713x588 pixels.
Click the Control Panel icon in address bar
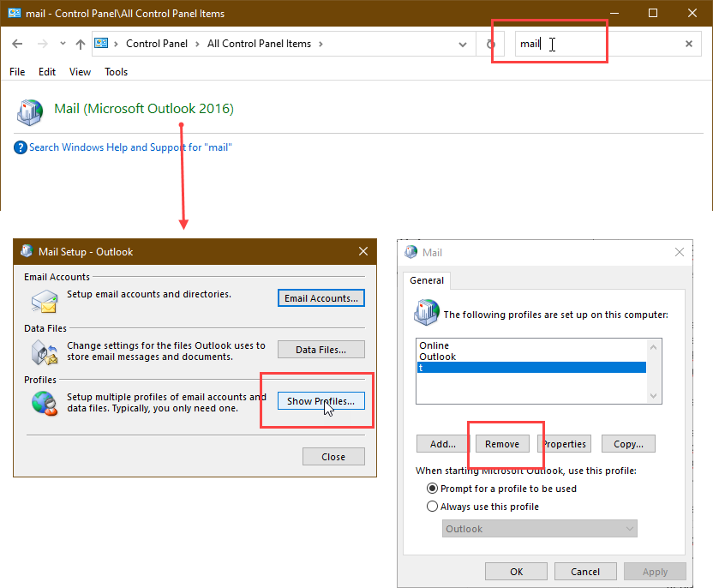tap(101, 43)
